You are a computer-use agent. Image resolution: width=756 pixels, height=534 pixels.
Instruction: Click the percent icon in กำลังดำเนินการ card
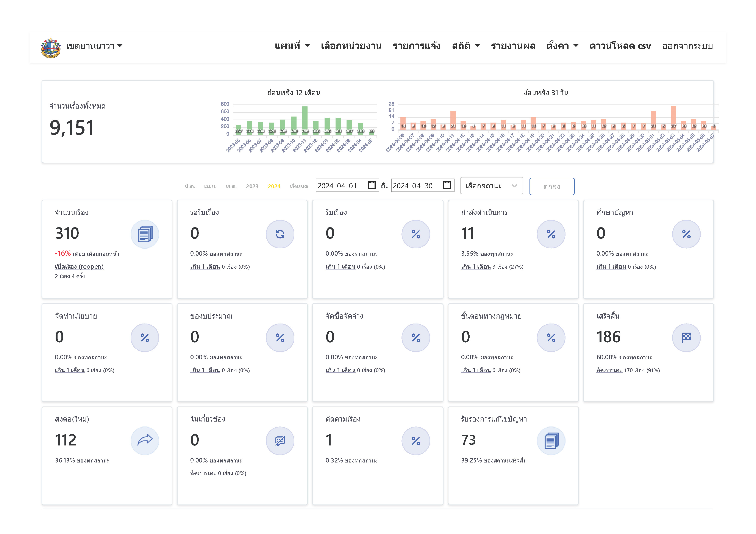pyautogui.click(x=551, y=234)
